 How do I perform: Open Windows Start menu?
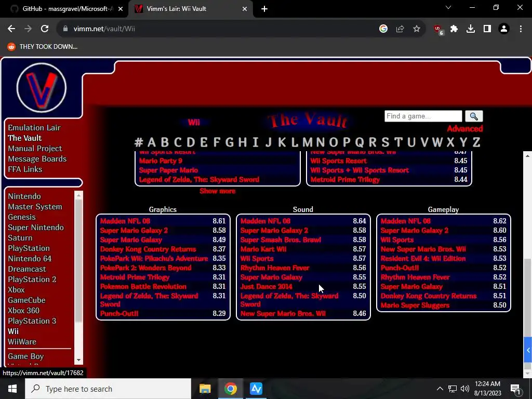coord(12,389)
